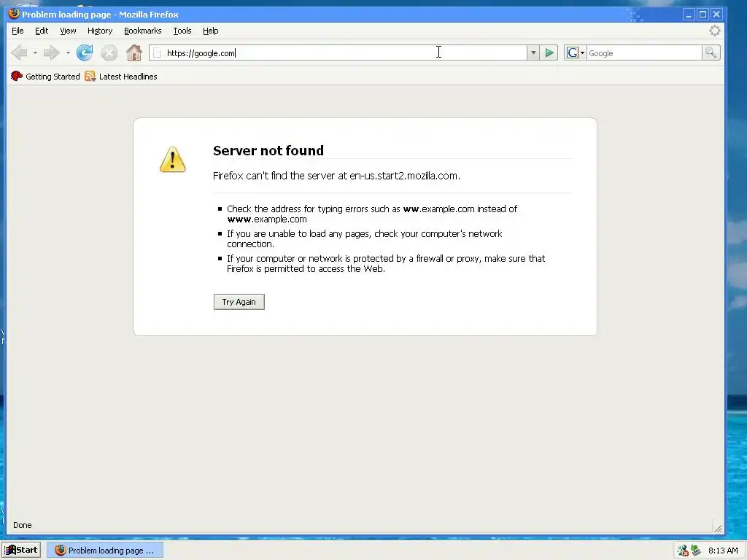Click the Done status bar text
Screen dimensions: 747x560
[x=23, y=525]
